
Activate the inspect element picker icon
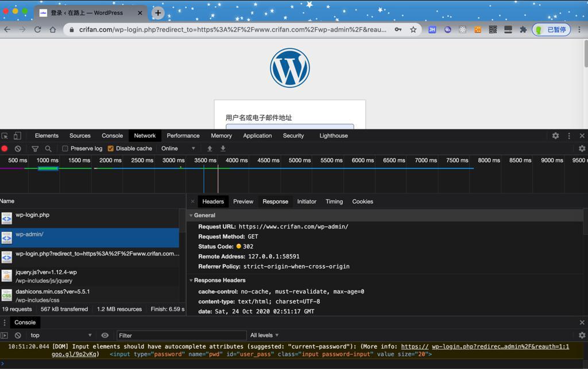[5, 135]
